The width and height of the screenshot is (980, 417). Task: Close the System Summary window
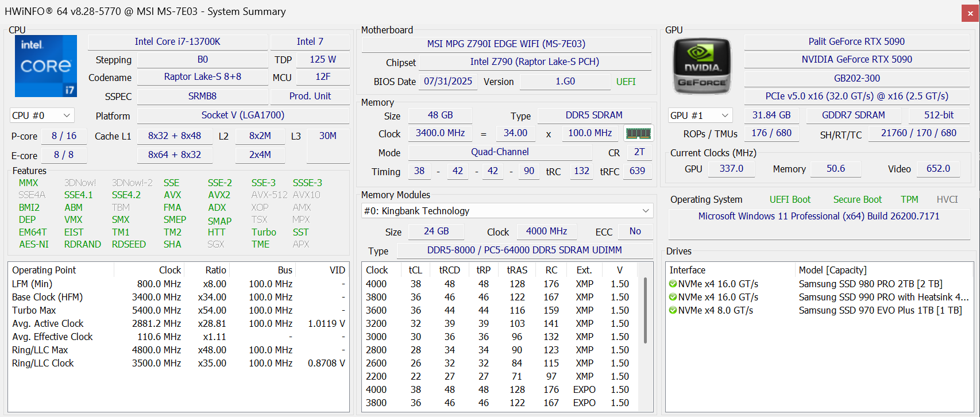[x=970, y=13]
